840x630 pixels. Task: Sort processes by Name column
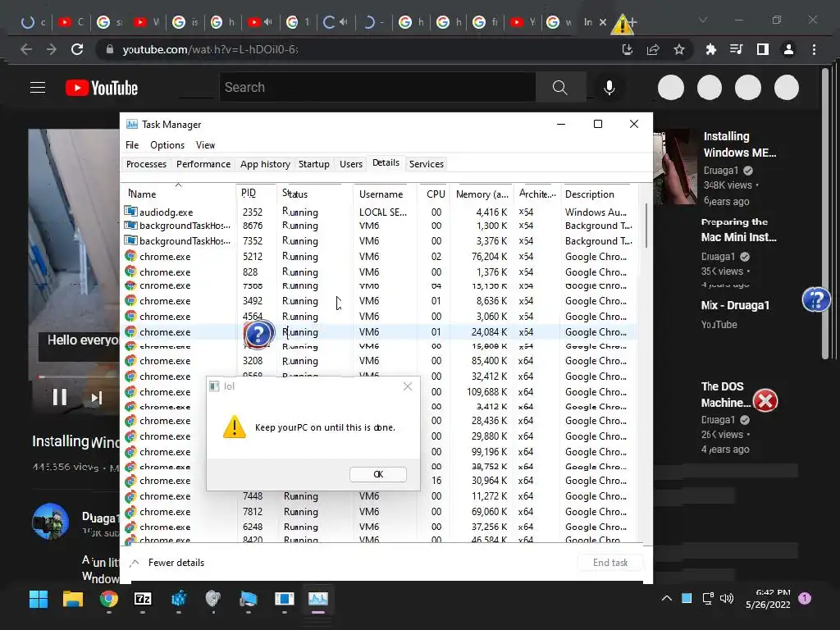pyautogui.click(x=178, y=194)
